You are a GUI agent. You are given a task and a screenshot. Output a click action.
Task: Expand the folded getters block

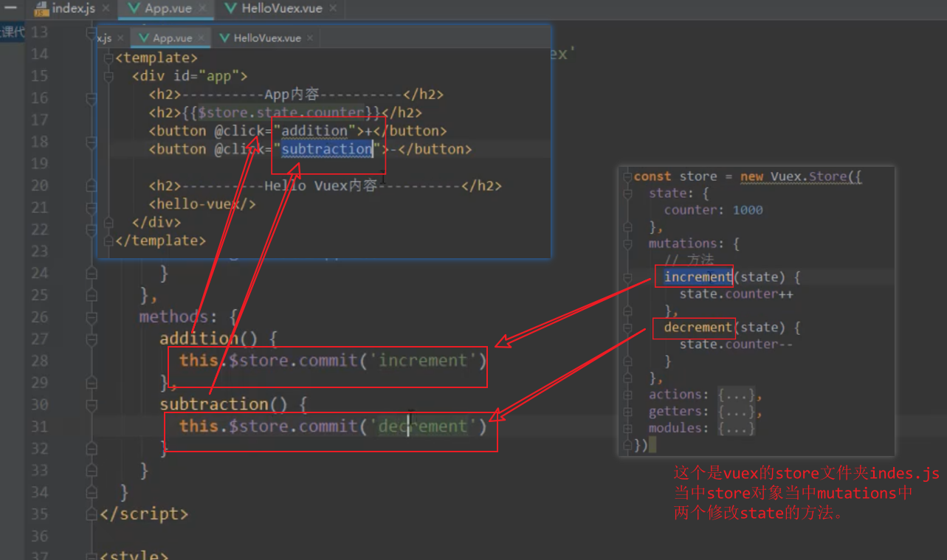627,412
